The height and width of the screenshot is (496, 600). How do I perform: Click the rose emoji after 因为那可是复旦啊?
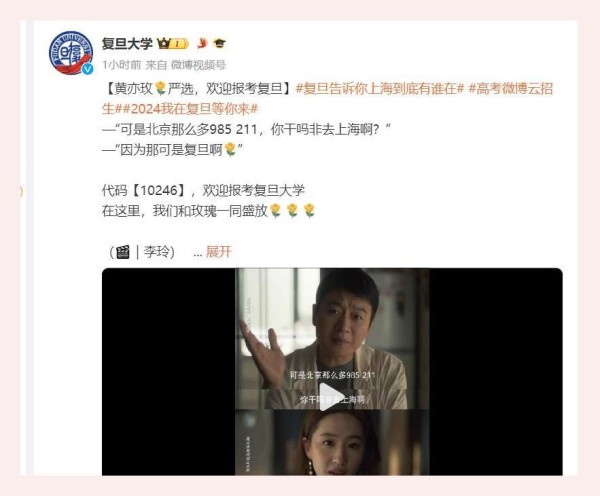click(230, 149)
